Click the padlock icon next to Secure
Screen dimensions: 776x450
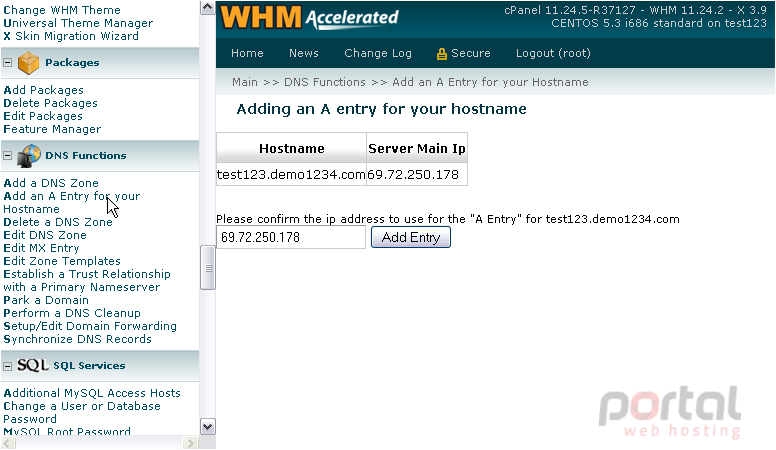441,54
